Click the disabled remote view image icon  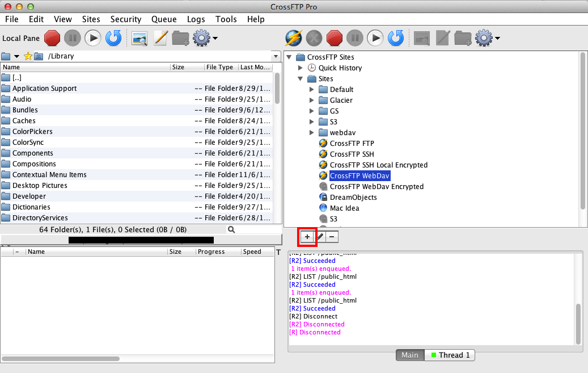pos(422,38)
